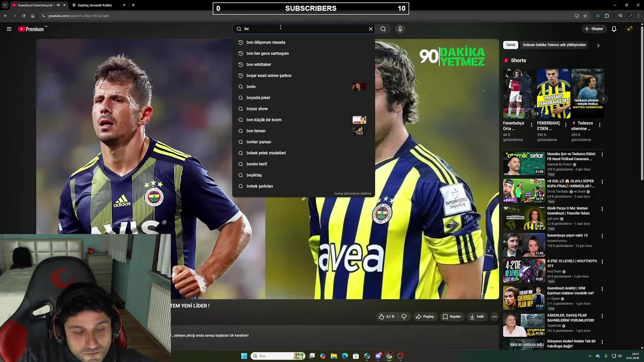Open options for Guendouzi Analizi video
Viewport: 644px width, 362px height.
[x=602, y=290]
